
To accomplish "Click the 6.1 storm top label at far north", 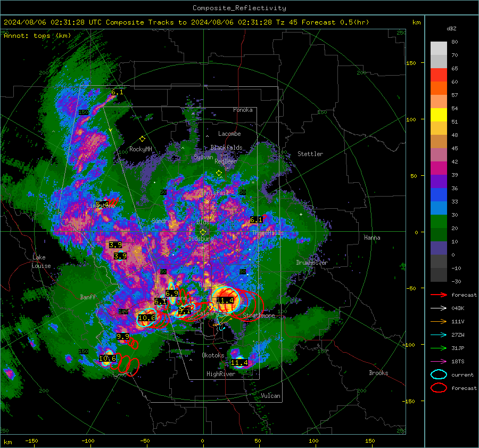I will 117,92.
